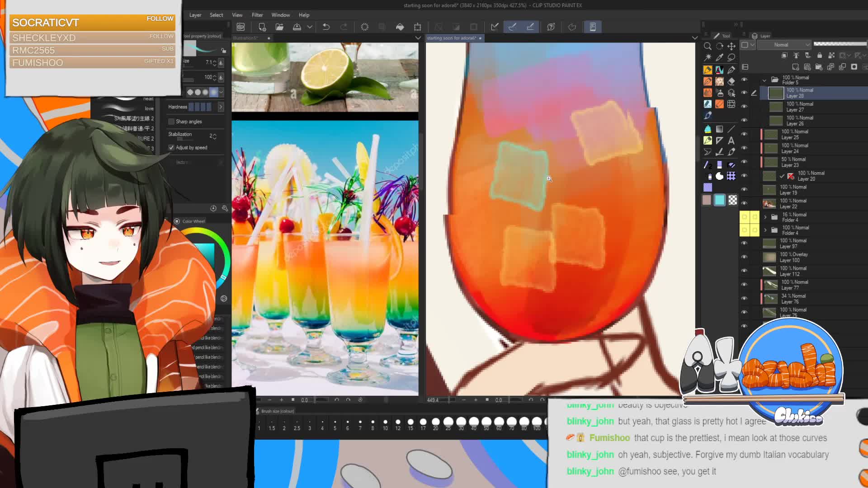Select the Eraser tool
The height and width of the screenshot is (488, 868).
tap(731, 81)
